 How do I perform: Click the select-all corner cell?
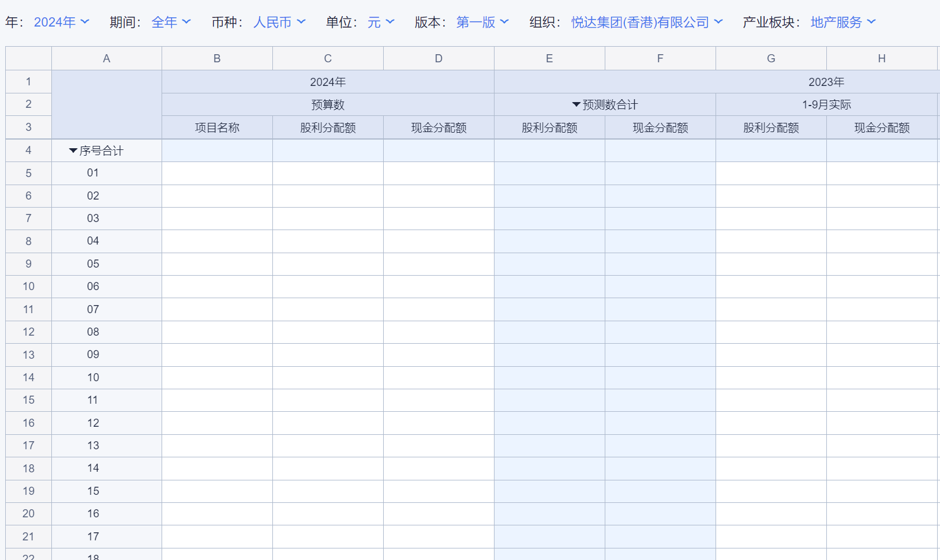pos(28,58)
